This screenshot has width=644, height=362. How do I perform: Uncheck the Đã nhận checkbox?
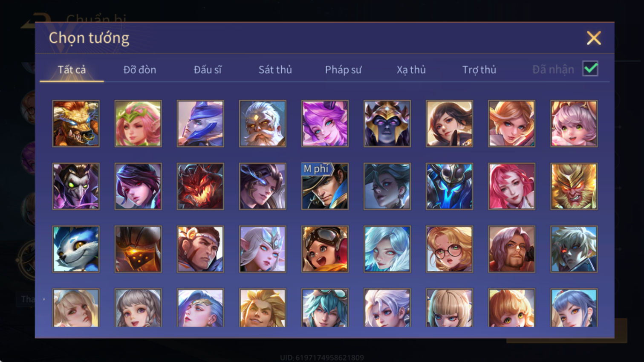[x=590, y=69]
